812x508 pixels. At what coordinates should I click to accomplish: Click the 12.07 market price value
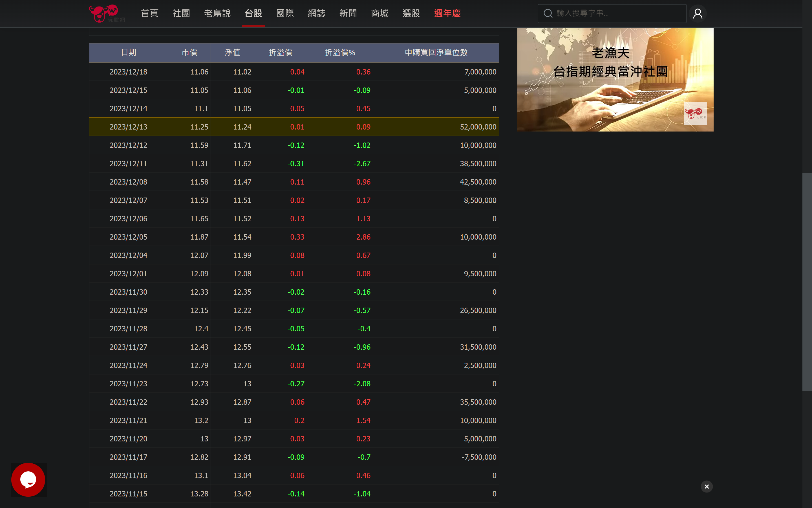click(x=199, y=255)
